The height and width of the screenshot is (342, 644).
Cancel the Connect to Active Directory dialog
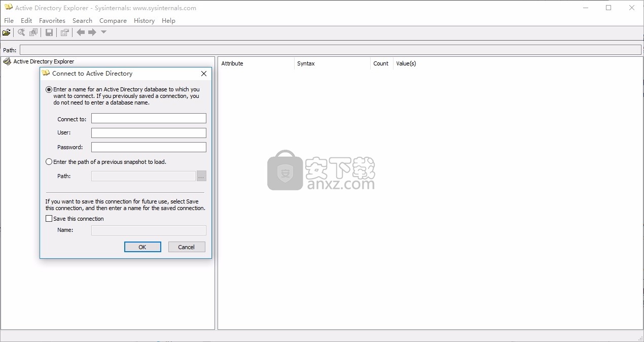click(x=186, y=247)
